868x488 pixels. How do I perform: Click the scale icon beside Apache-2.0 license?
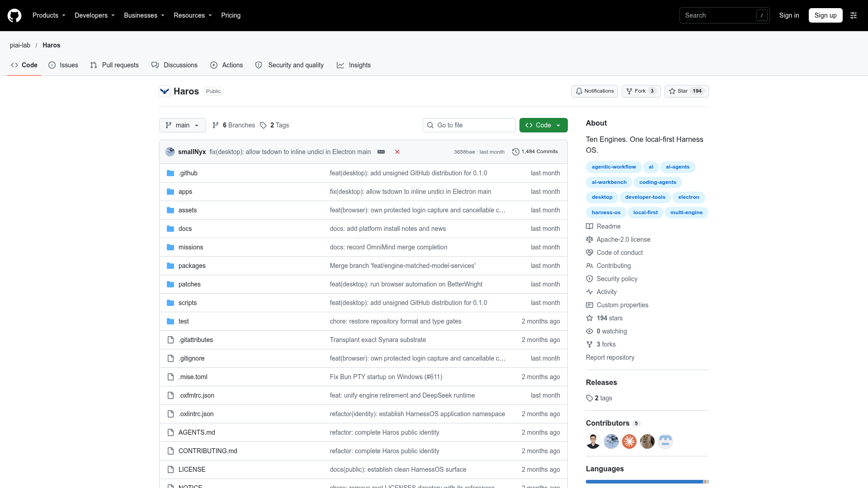tap(590, 239)
